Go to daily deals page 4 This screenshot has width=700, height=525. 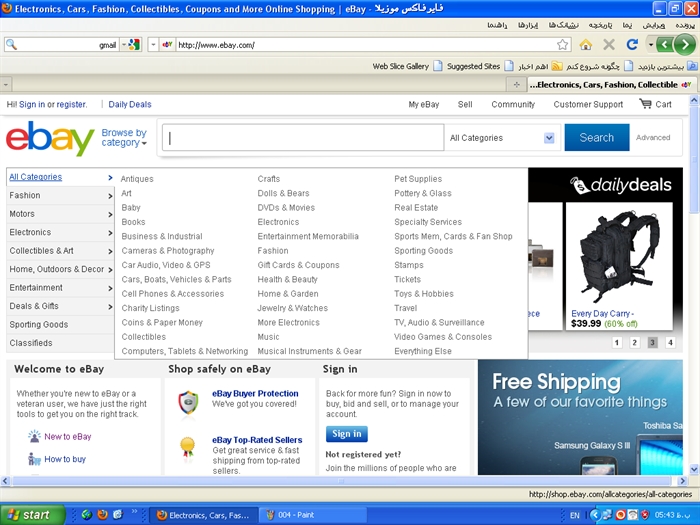coord(670,342)
